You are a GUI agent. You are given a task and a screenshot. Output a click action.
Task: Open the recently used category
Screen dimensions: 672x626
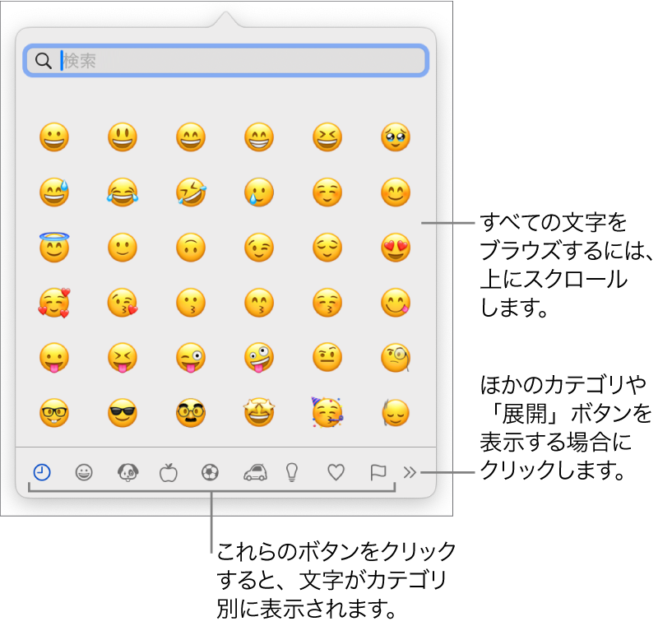pyautogui.click(x=42, y=473)
